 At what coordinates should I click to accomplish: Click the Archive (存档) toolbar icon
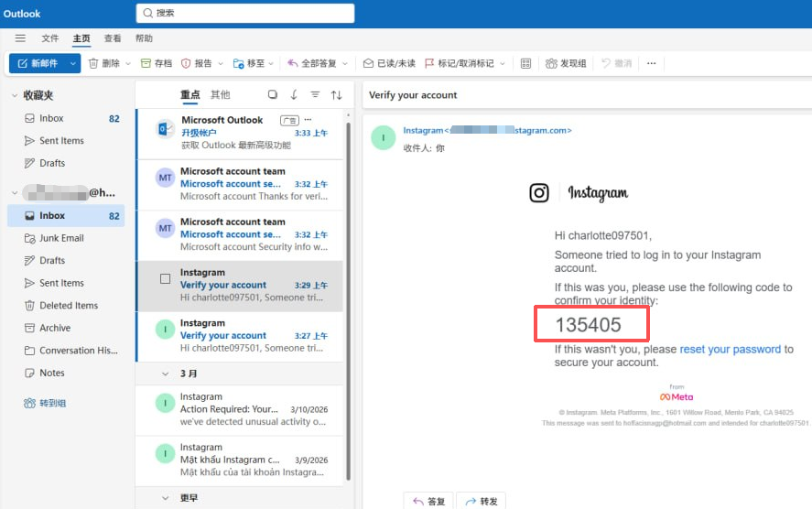pos(146,63)
